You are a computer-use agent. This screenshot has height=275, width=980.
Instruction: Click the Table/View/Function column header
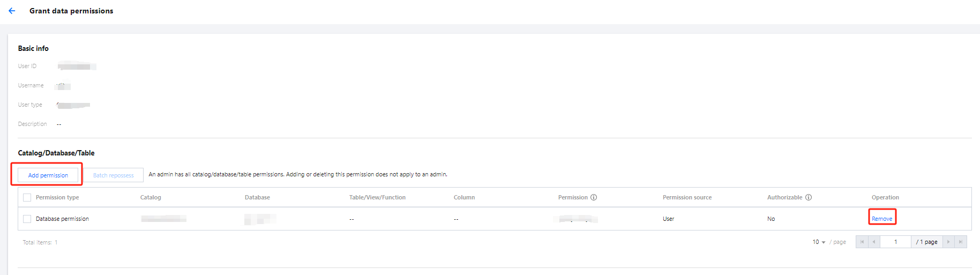pos(377,197)
